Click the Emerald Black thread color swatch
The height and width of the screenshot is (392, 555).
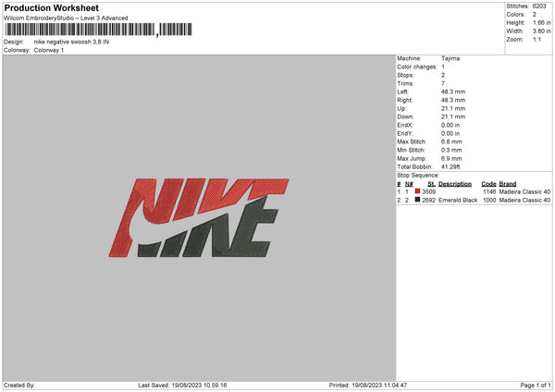(417, 200)
